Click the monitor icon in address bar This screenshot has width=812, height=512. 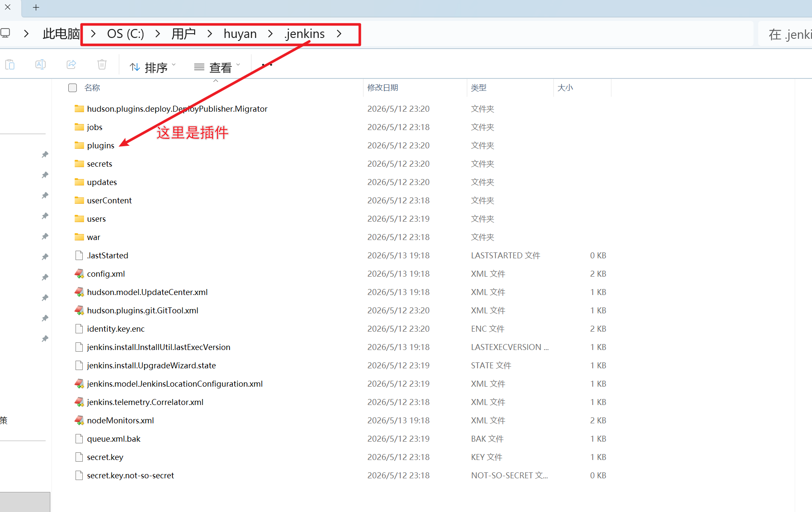point(5,33)
